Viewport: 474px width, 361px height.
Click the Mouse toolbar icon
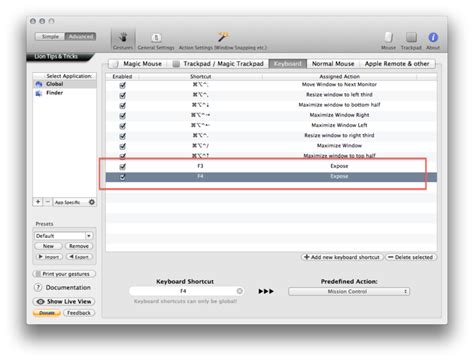coord(388,41)
